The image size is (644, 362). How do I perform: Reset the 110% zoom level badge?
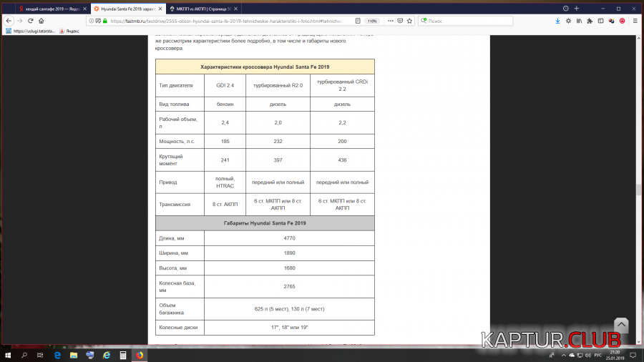pos(371,21)
